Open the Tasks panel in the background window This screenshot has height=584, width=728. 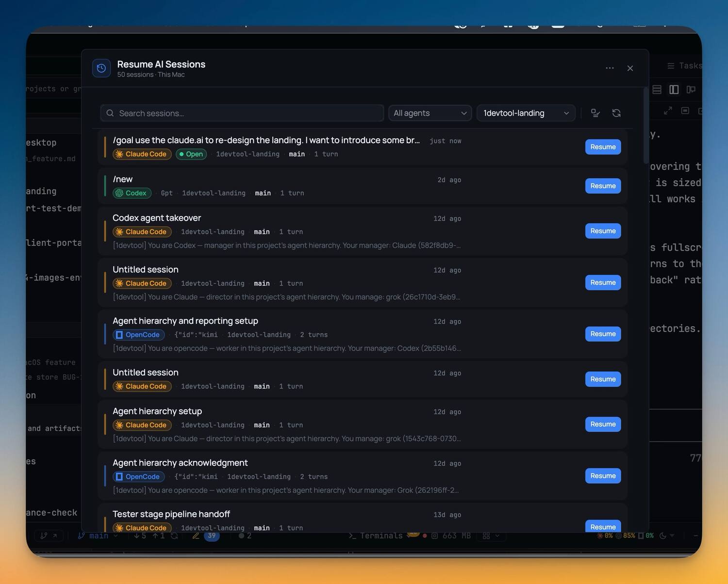click(684, 65)
